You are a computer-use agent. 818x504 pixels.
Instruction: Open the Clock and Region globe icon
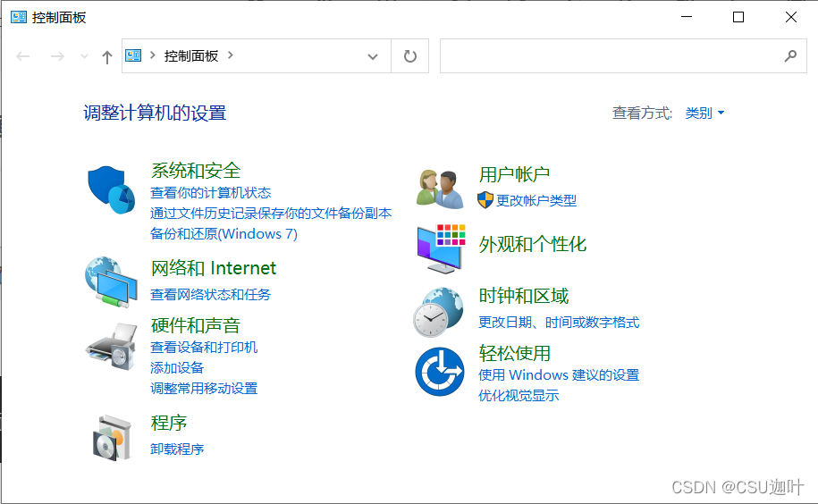pos(438,312)
